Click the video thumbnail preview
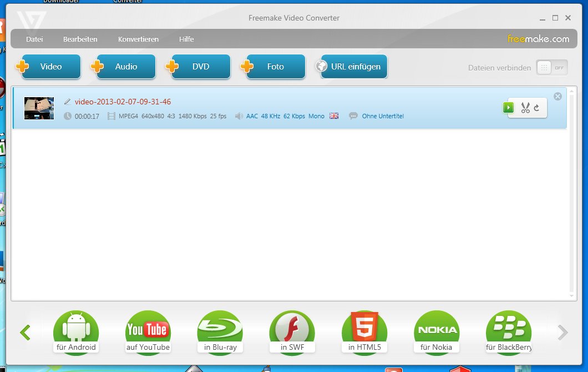 click(39, 108)
